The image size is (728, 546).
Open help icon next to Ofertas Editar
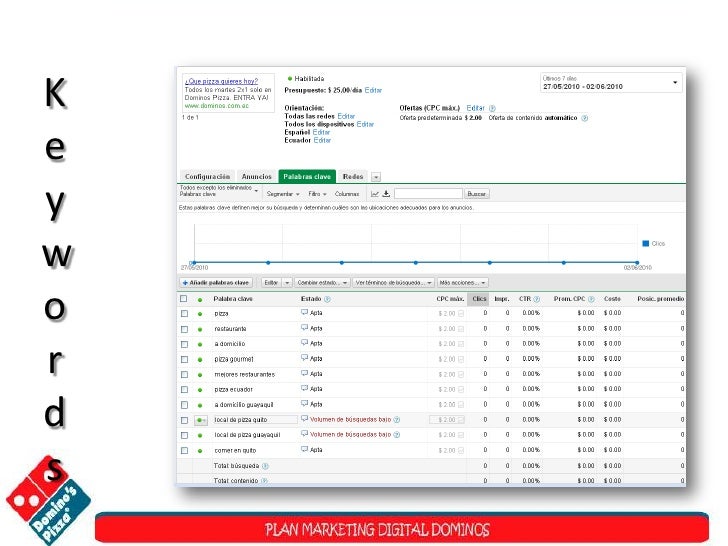click(x=492, y=108)
